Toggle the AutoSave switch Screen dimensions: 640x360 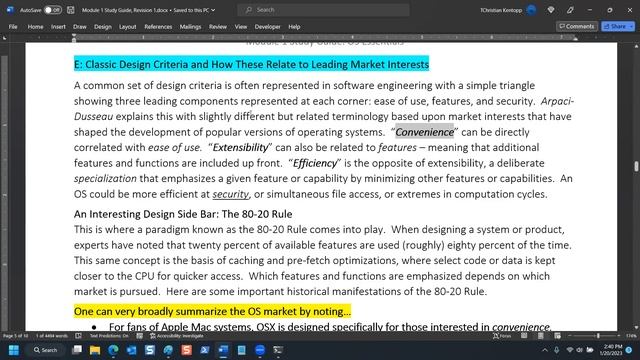53,10
